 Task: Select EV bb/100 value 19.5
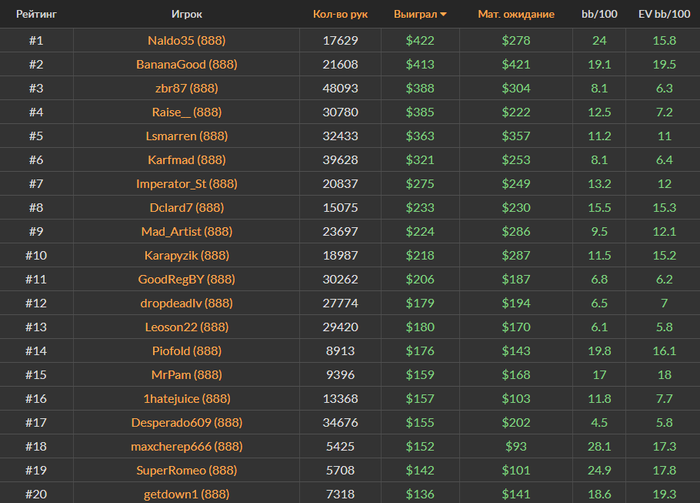(x=664, y=64)
